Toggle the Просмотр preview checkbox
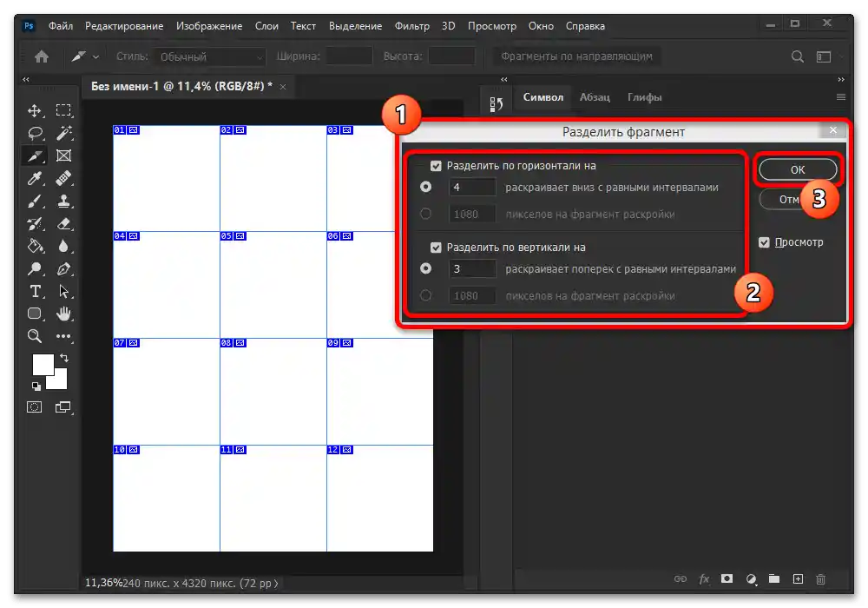The height and width of the screenshot is (608, 868). coord(764,242)
